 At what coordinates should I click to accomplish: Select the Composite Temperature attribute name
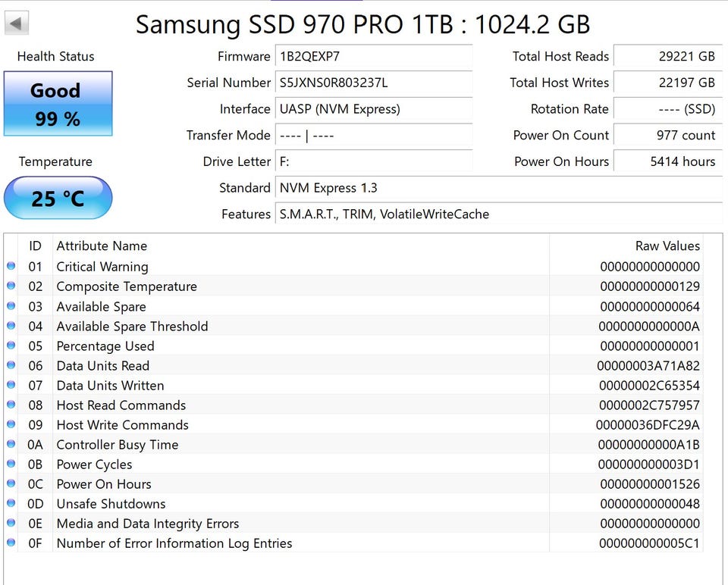(127, 286)
